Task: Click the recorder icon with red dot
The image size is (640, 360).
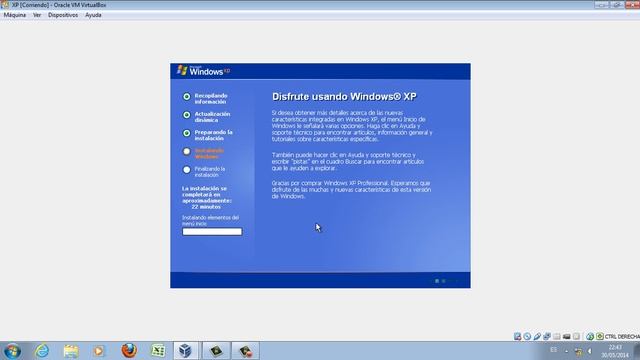Action: (x=246, y=351)
